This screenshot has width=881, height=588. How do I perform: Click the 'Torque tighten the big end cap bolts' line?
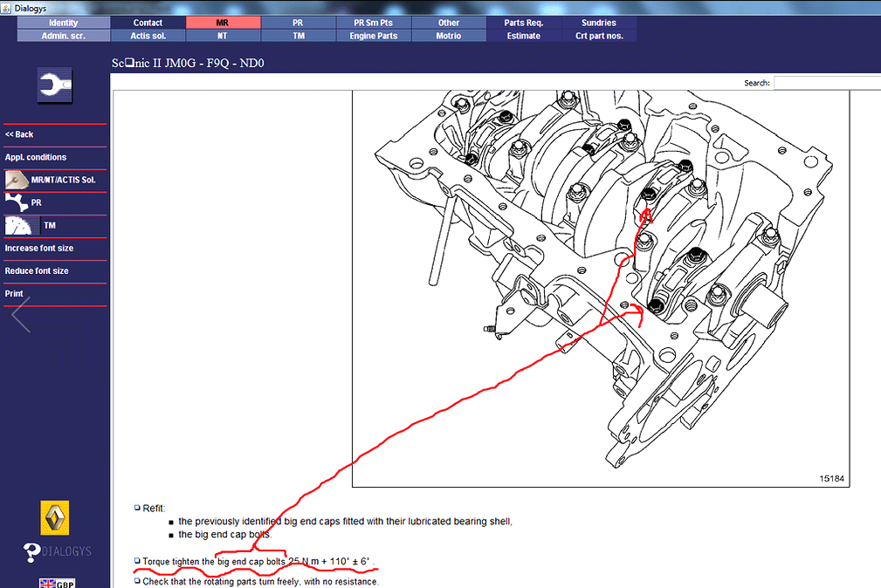259,561
